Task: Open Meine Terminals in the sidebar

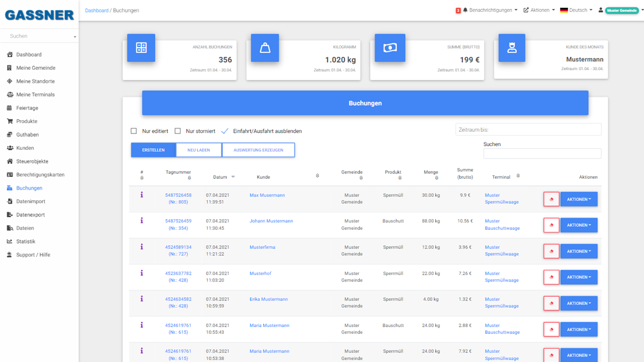Action: [x=35, y=94]
